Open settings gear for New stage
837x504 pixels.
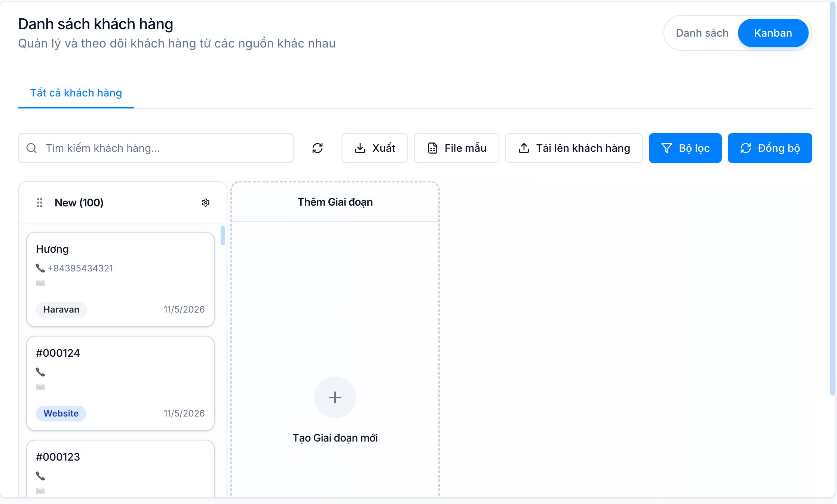coord(206,203)
